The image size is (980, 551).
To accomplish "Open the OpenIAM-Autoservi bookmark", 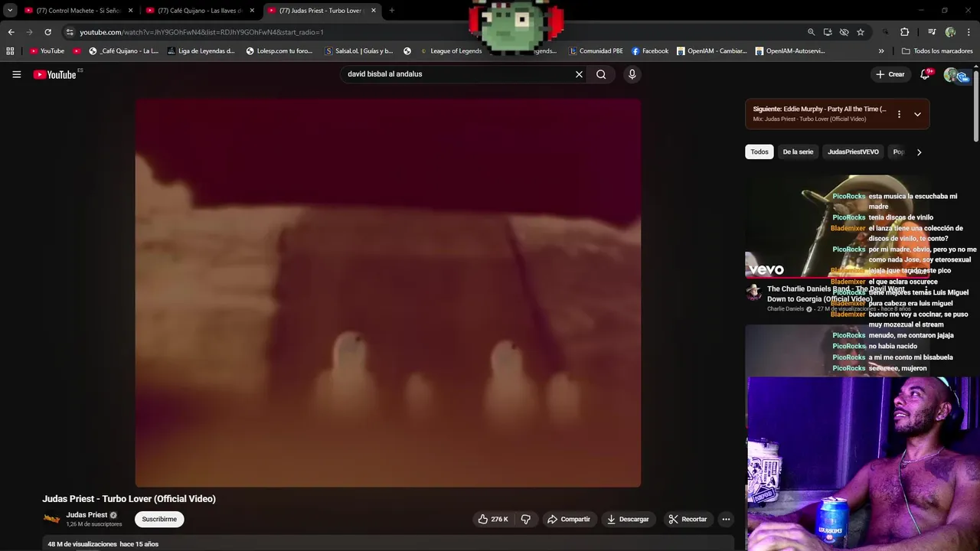I will tap(790, 51).
